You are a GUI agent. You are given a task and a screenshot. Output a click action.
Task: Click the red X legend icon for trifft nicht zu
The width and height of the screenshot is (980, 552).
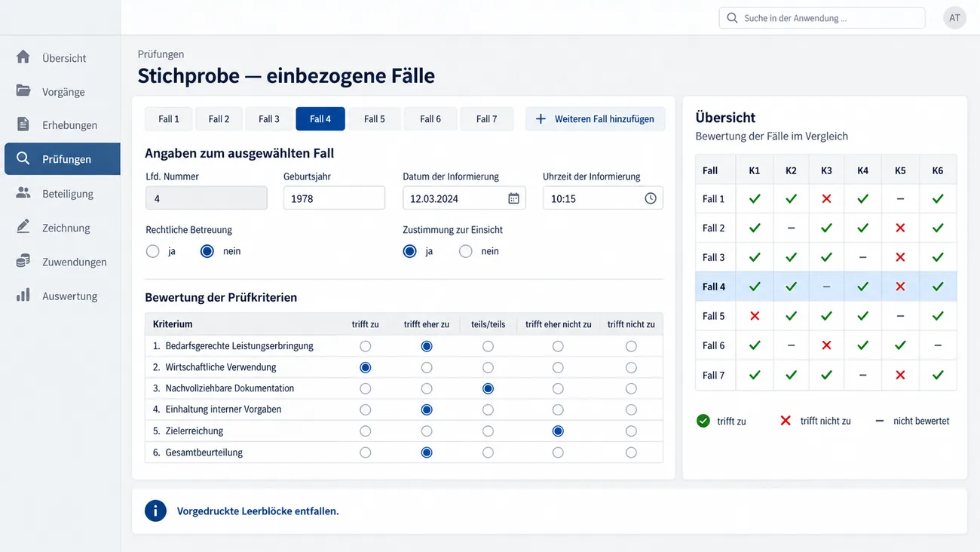[786, 420]
